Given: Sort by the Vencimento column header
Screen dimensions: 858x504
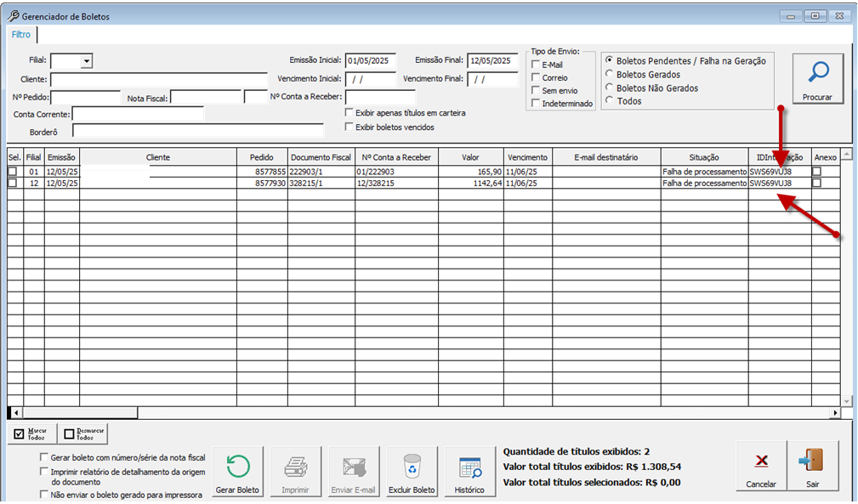Looking at the screenshot, I should pos(527,157).
